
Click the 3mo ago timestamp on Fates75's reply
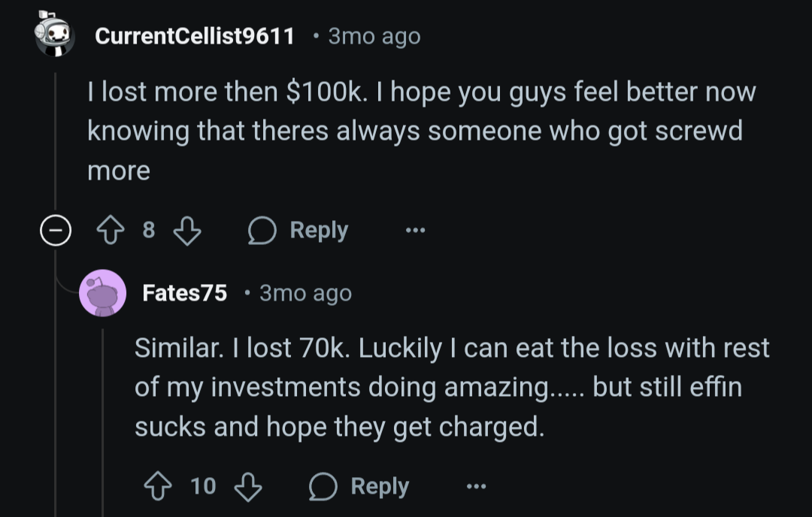pos(305,293)
